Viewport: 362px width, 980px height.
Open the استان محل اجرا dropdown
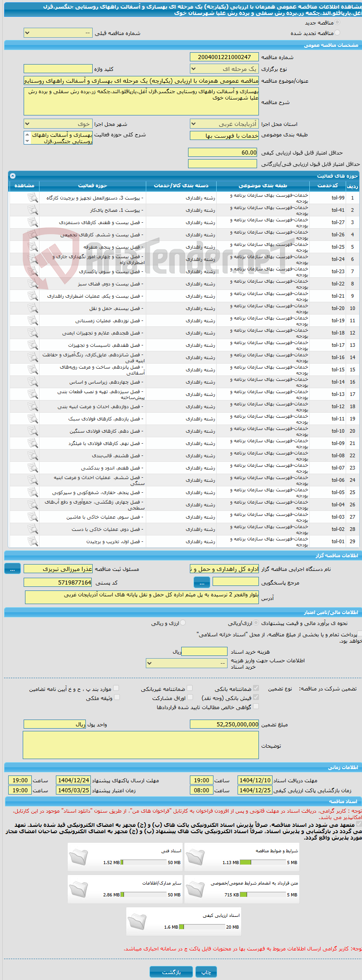(224, 124)
